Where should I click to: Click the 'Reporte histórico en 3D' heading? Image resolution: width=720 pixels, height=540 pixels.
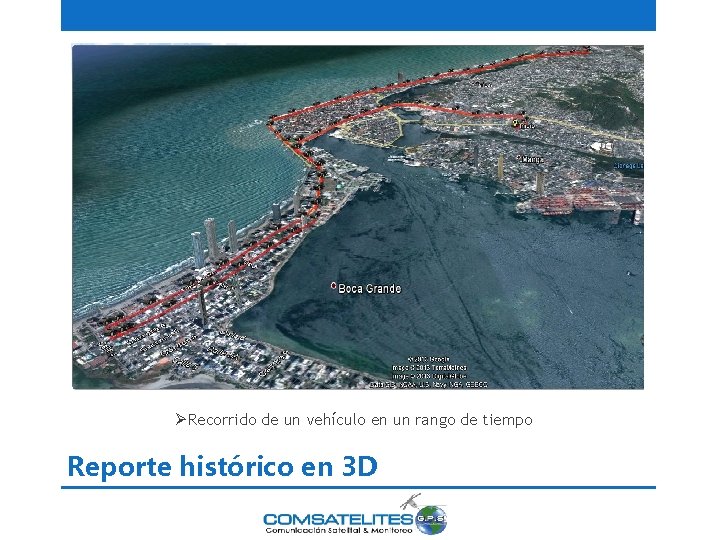223,466
